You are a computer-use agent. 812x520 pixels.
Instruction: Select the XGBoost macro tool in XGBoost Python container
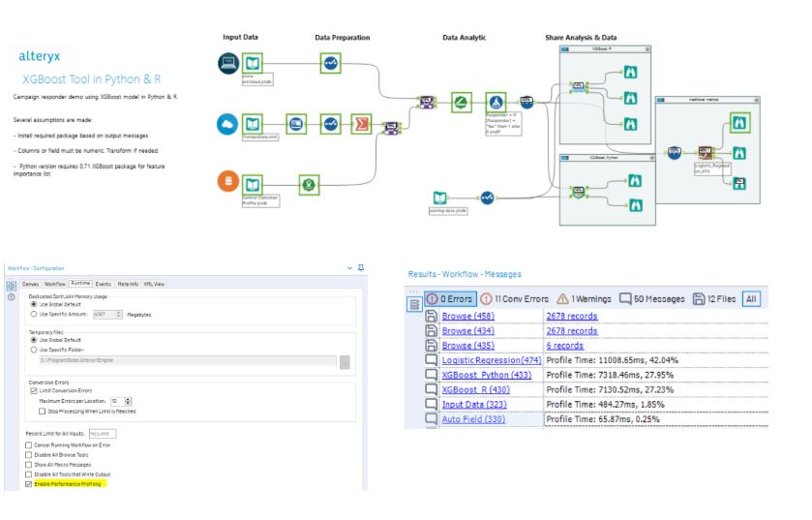pyautogui.click(x=579, y=192)
